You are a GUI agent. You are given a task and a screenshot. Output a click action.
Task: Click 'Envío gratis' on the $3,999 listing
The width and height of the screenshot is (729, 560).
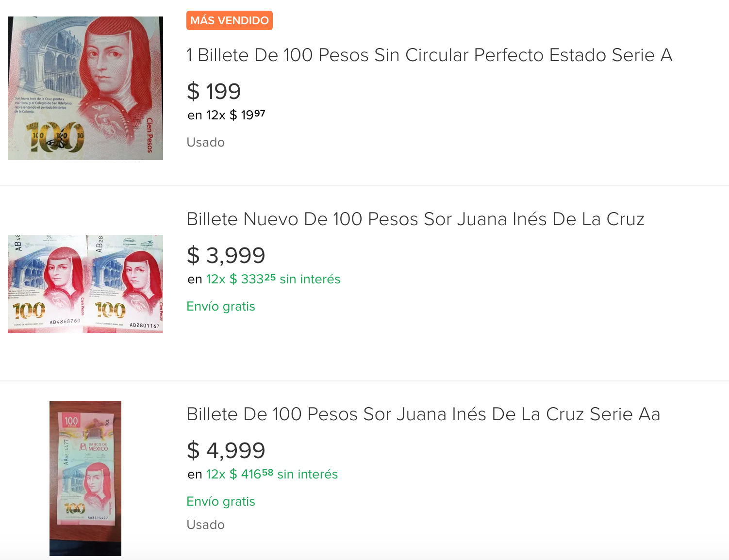click(x=220, y=306)
